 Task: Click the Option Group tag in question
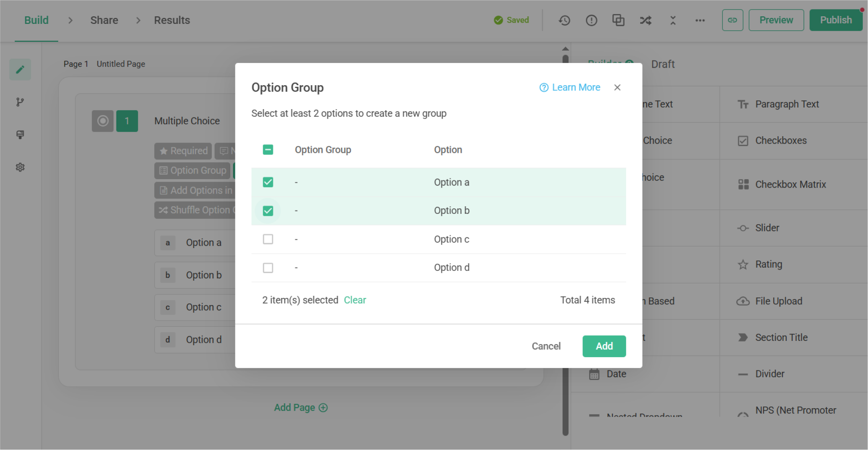tap(193, 170)
